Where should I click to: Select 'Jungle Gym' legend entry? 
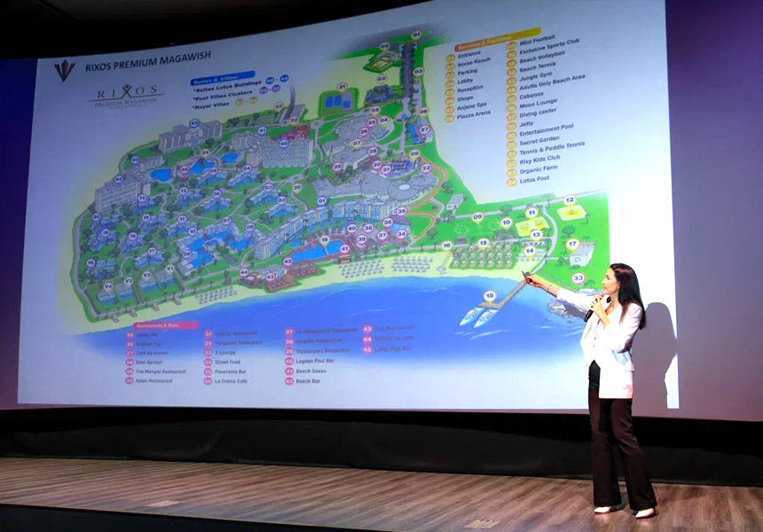pyautogui.click(x=536, y=76)
